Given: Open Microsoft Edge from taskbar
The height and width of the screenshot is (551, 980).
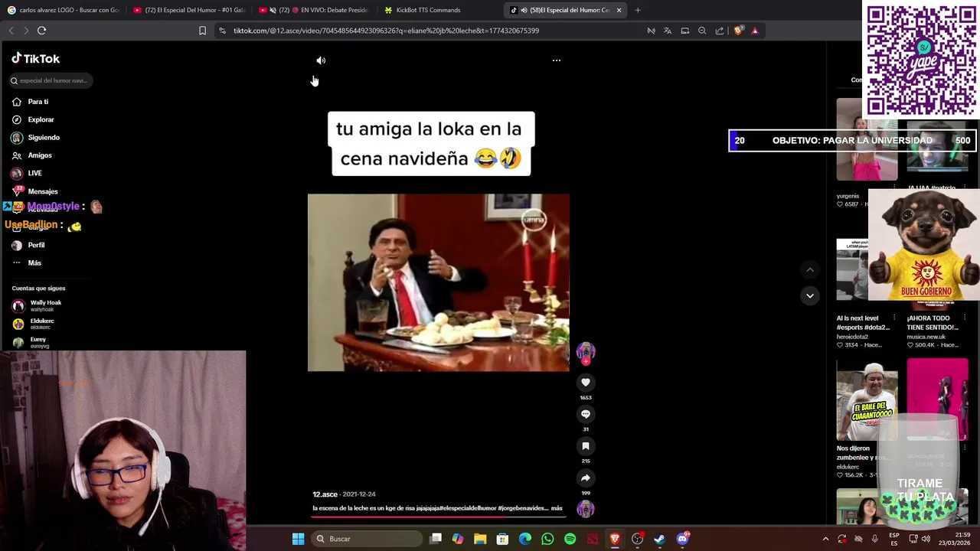Looking at the screenshot, I should [525, 539].
